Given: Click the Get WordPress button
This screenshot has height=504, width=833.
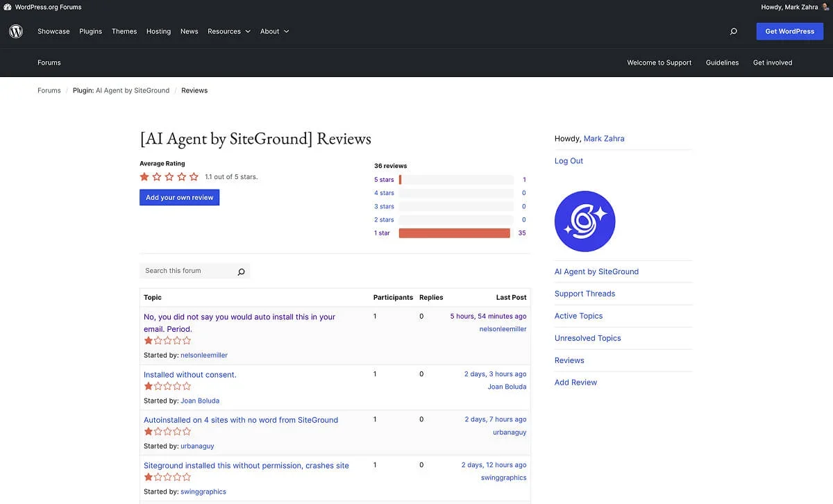Looking at the screenshot, I should pos(789,31).
